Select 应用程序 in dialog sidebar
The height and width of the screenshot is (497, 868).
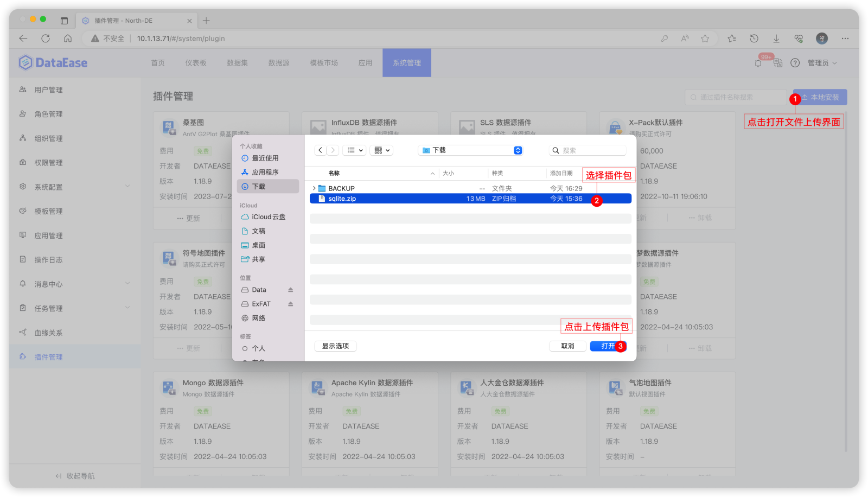click(x=268, y=173)
